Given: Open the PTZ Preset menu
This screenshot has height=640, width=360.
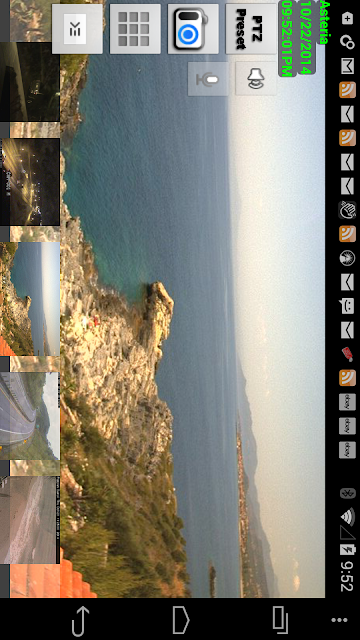Looking at the screenshot, I should (251, 29).
